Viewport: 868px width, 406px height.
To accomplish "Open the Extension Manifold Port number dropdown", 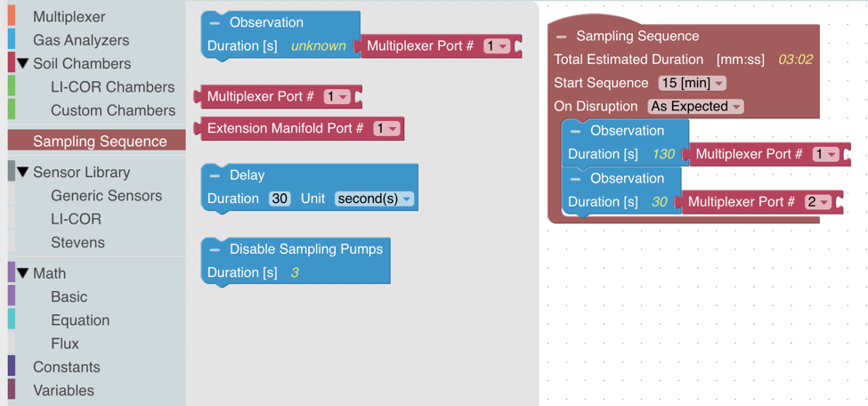I will pyautogui.click(x=387, y=129).
